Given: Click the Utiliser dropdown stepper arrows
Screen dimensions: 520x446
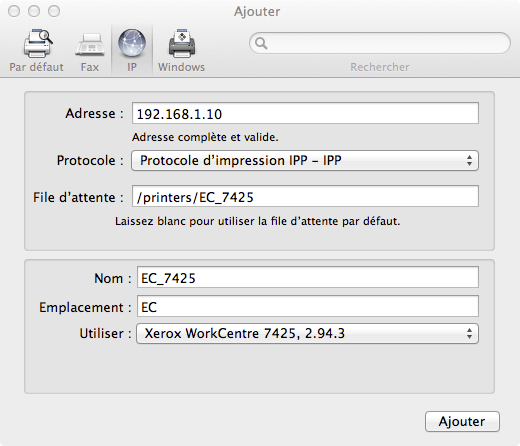Looking at the screenshot, I should tap(469, 333).
